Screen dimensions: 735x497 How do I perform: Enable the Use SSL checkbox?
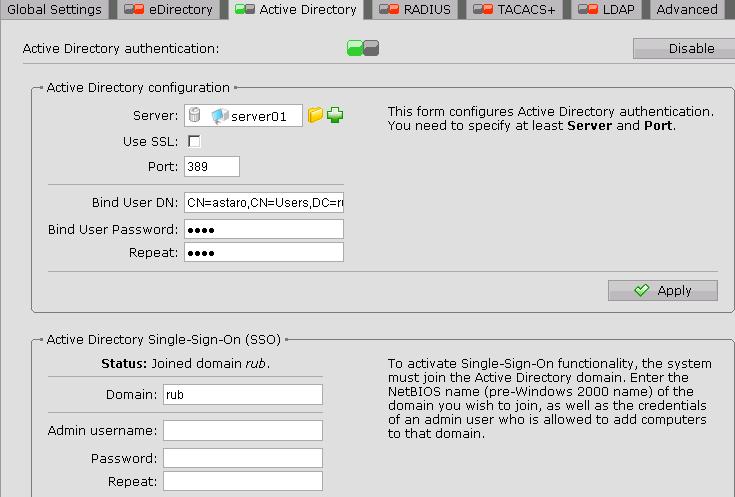point(194,141)
